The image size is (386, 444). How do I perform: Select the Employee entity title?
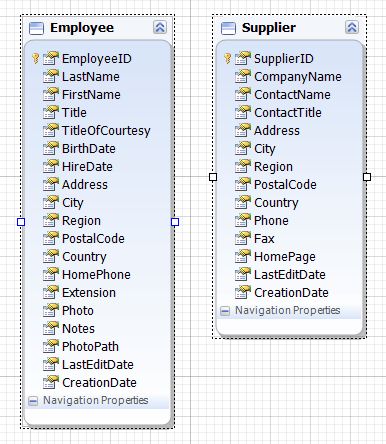pyautogui.click(x=82, y=28)
